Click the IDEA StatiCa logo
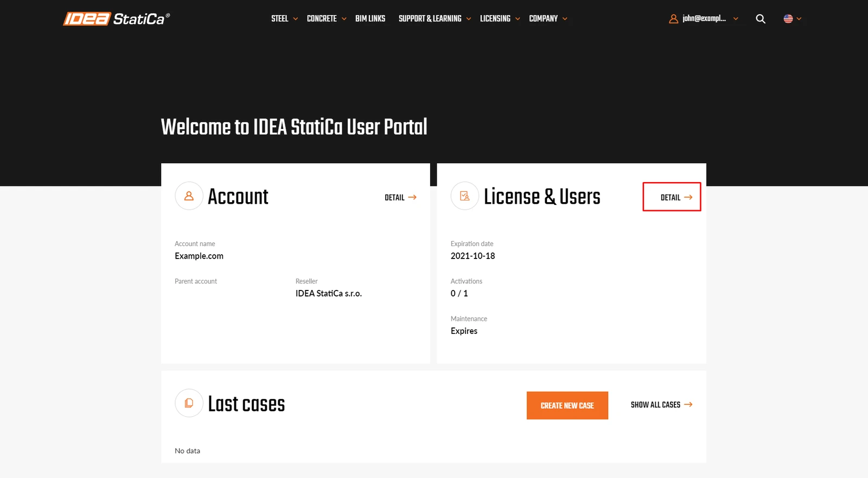 (117, 19)
